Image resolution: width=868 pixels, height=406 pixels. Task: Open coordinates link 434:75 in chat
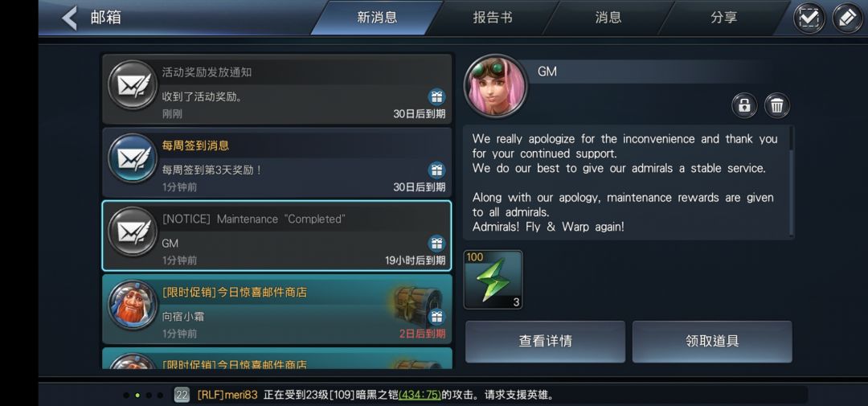click(420, 395)
